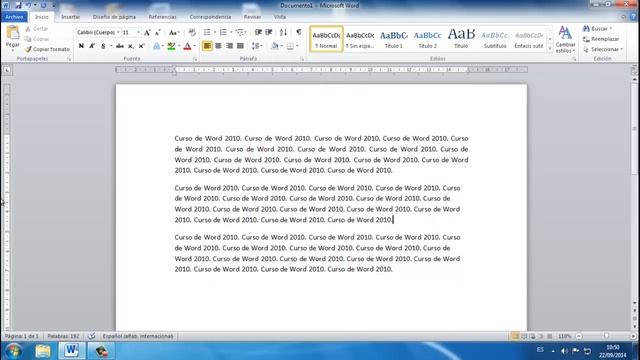Switch to the Diseño de página tab
Screen dimensions: 640x360
pos(114,17)
